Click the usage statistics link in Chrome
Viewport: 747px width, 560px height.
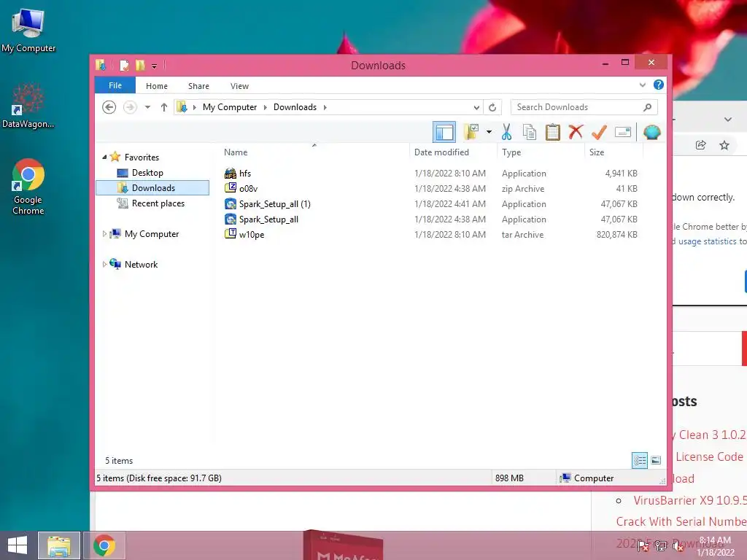click(707, 241)
